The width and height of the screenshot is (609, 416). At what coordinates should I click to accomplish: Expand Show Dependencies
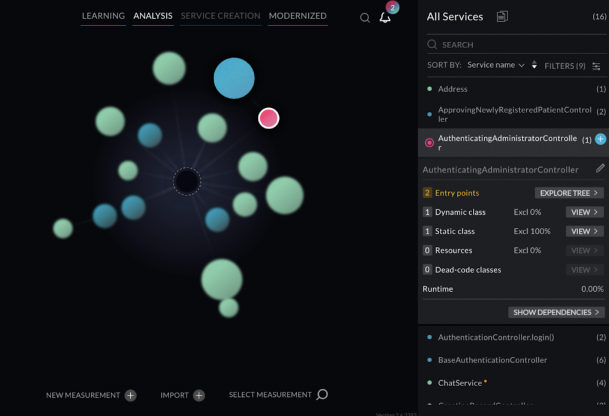point(556,312)
